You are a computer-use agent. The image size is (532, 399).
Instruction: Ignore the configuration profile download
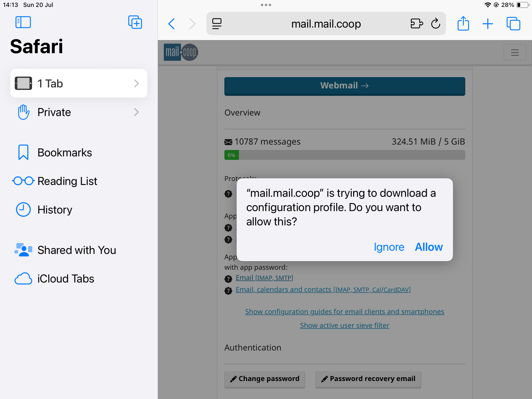pos(389,247)
